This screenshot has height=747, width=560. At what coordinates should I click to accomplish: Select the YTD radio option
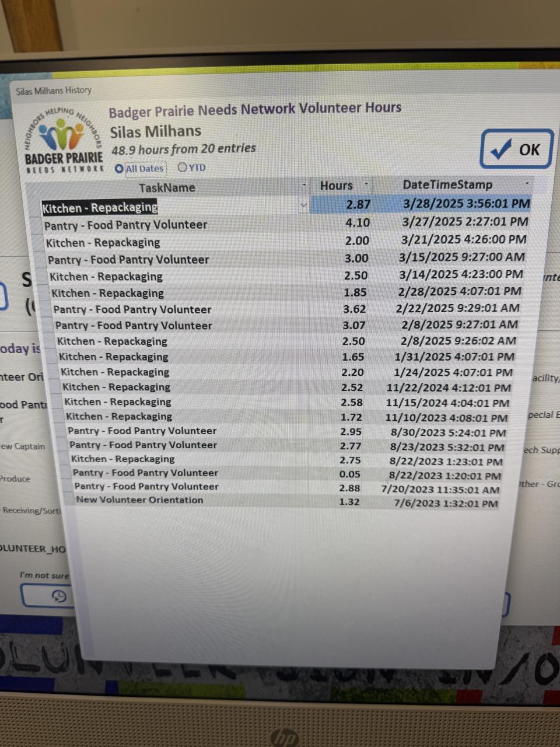[192, 167]
